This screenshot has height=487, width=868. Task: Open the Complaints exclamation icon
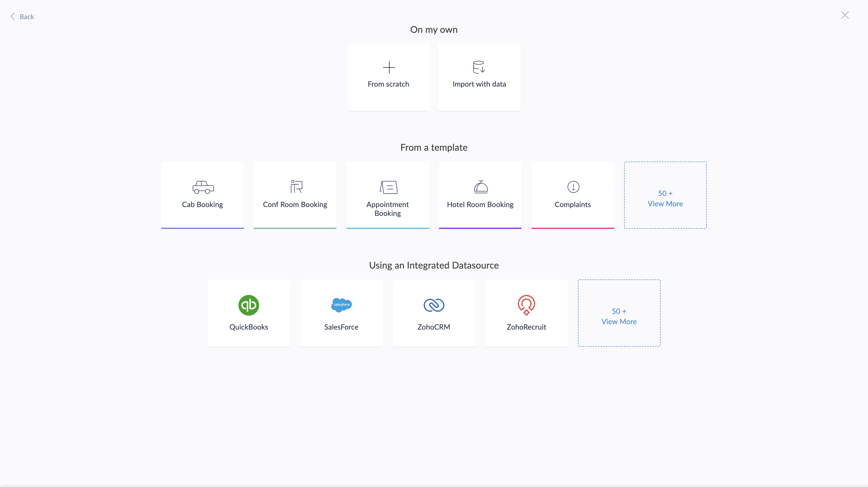[x=573, y=187]
